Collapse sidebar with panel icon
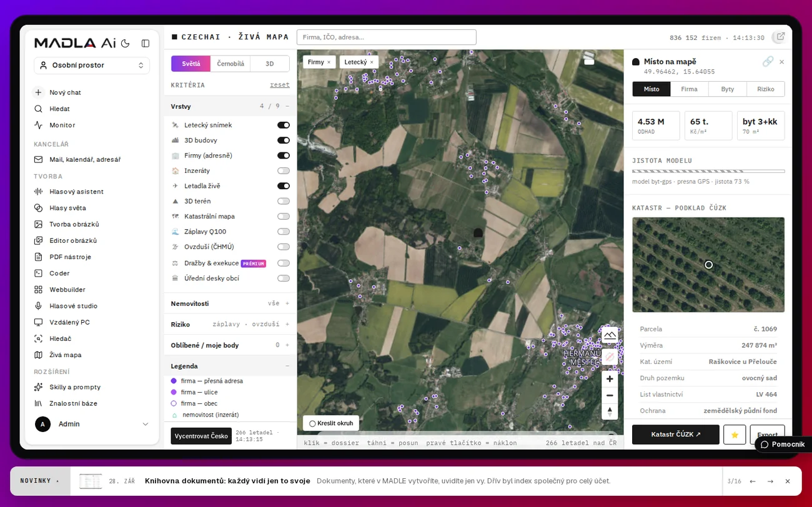 (x=146, y=43)
